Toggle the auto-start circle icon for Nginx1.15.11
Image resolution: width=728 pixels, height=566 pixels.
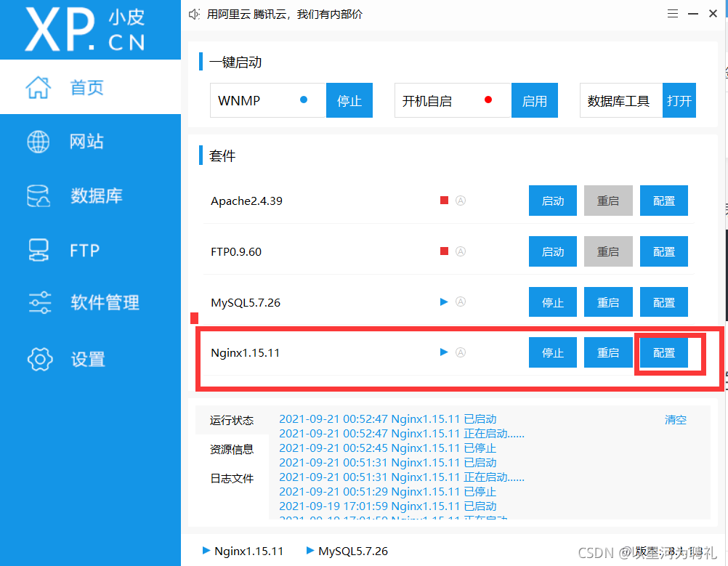pos(461,352)
